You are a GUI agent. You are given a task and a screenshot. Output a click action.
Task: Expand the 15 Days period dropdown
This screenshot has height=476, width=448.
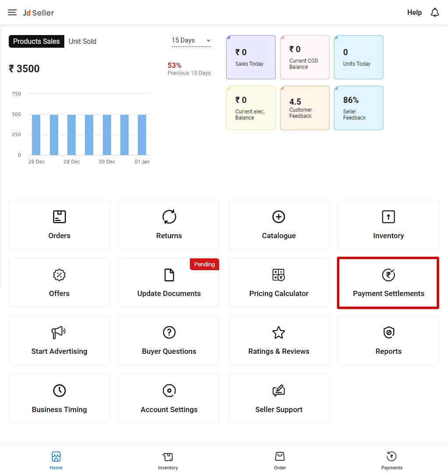(x=191, y=40)
